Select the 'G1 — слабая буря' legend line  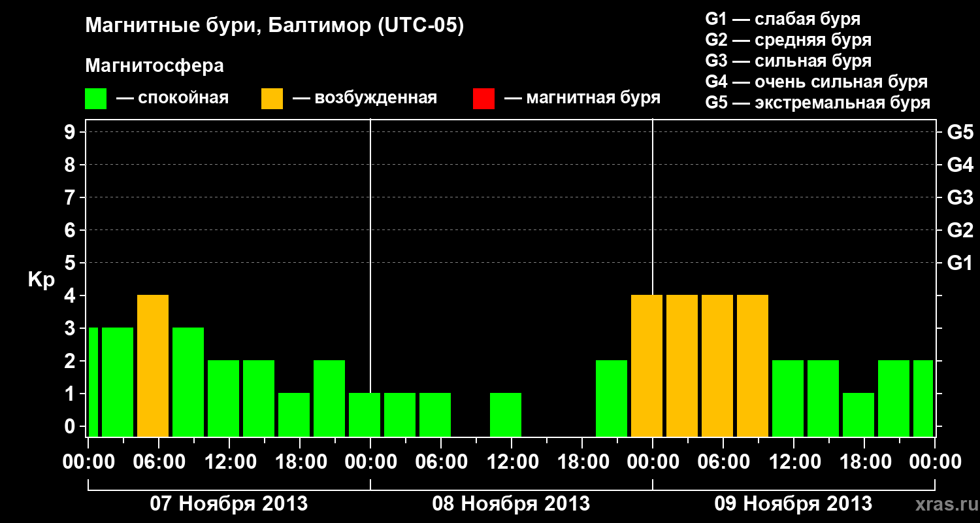coord(783,19)
